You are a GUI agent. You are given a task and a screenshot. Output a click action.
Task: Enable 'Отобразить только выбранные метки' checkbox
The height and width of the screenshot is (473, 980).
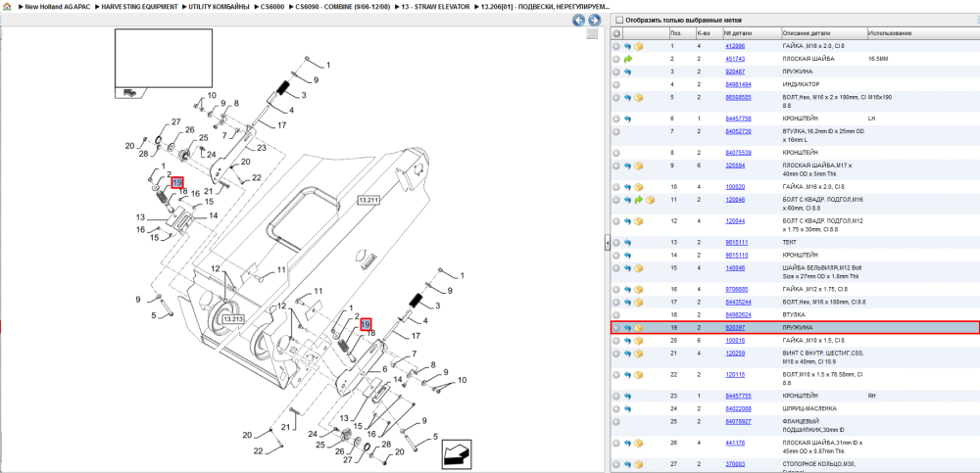(618, 20)
